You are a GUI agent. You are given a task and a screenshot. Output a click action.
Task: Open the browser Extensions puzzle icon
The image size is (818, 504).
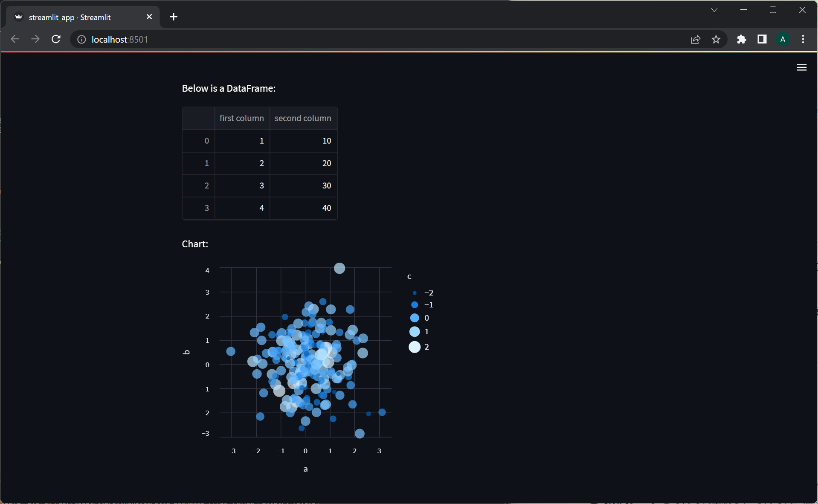(742, 39)
